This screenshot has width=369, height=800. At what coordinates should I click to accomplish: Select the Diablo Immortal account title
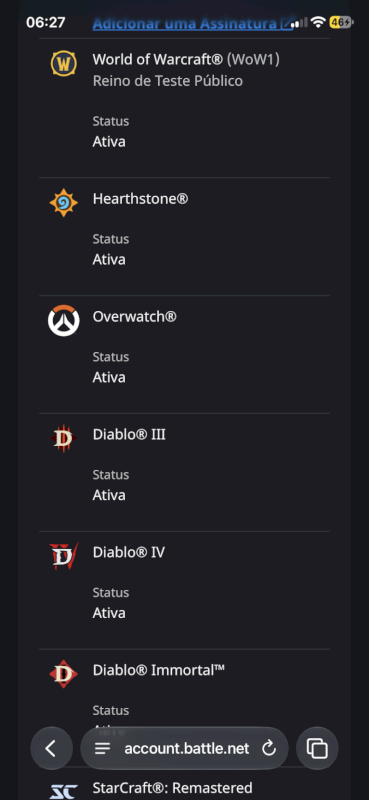click(159, 670)
